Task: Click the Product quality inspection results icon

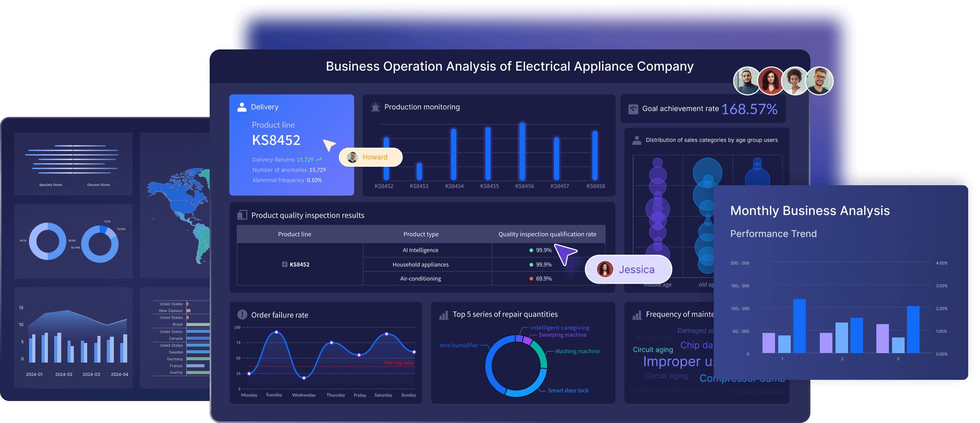Action: coord(242,215)
